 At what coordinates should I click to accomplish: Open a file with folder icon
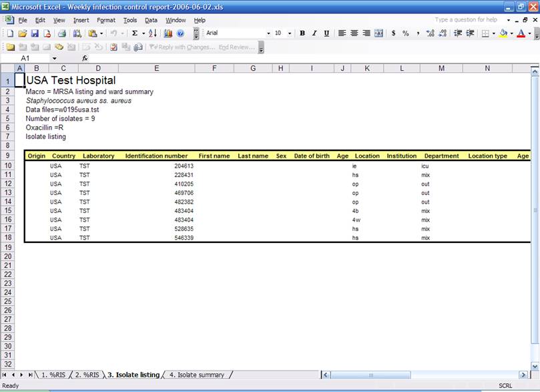23,33
